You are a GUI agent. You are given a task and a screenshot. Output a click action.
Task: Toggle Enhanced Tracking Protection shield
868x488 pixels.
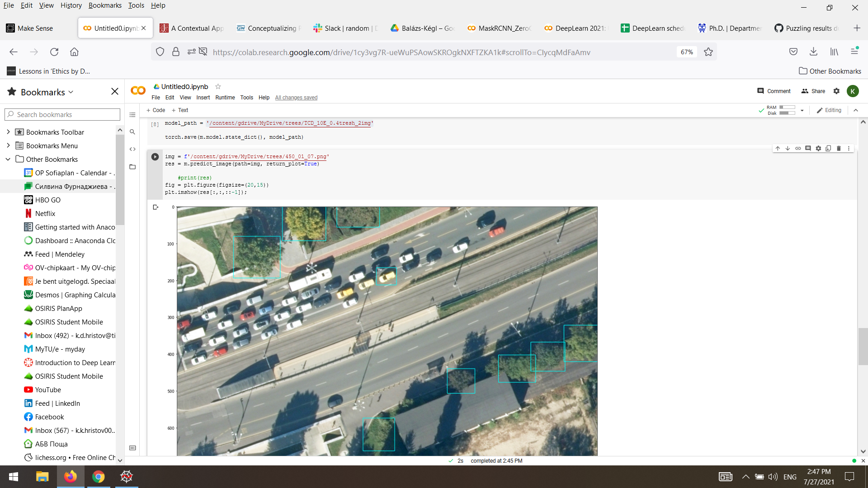point(160,52)
